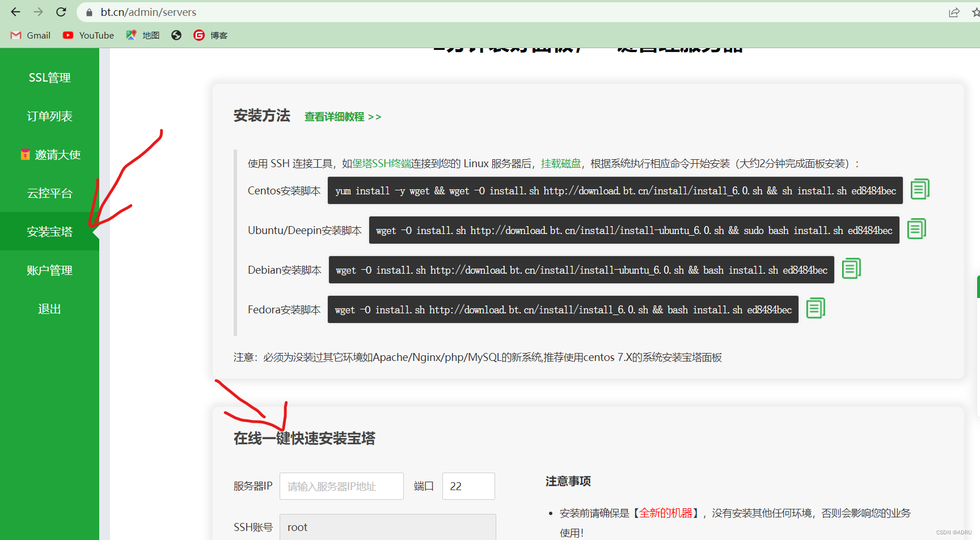Copy the Ubuntu/Deepin install script
The height and width of the screenshot is (540, 980).
coord(916,228)
